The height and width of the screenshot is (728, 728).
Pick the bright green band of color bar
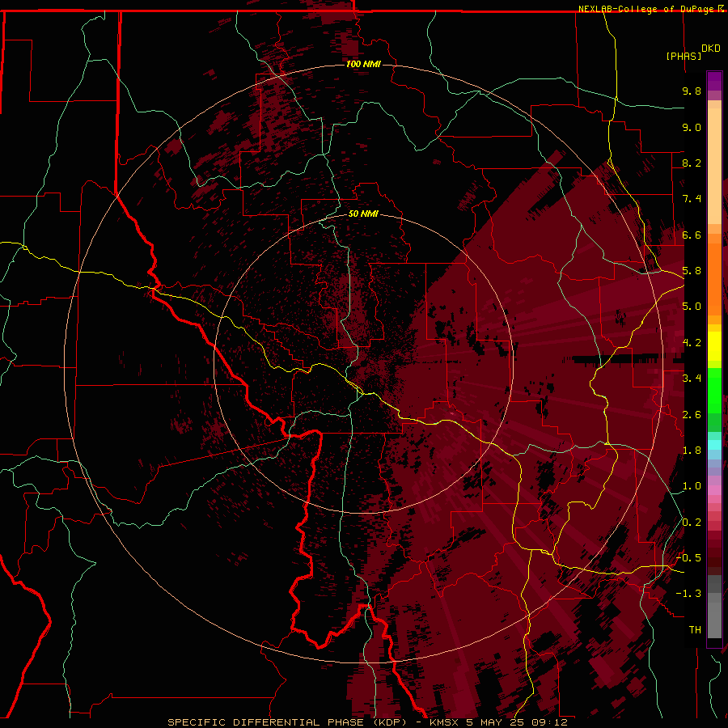(714, 391)
